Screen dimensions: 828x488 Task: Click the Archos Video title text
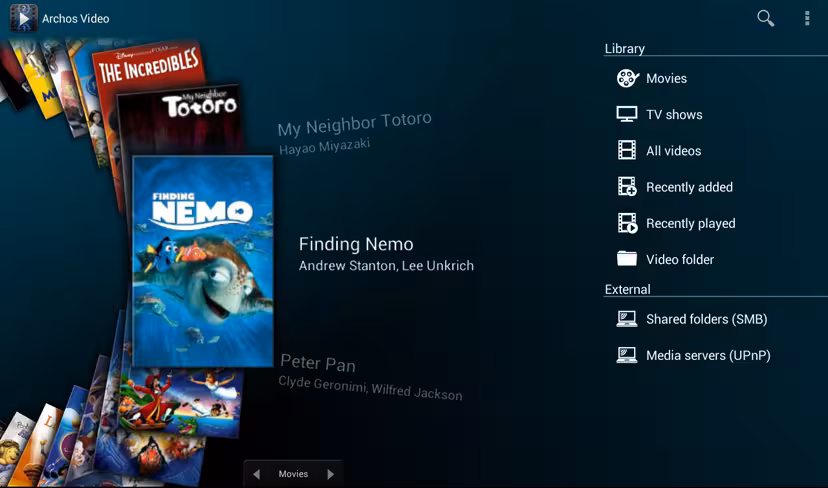[x=76, y=18]
